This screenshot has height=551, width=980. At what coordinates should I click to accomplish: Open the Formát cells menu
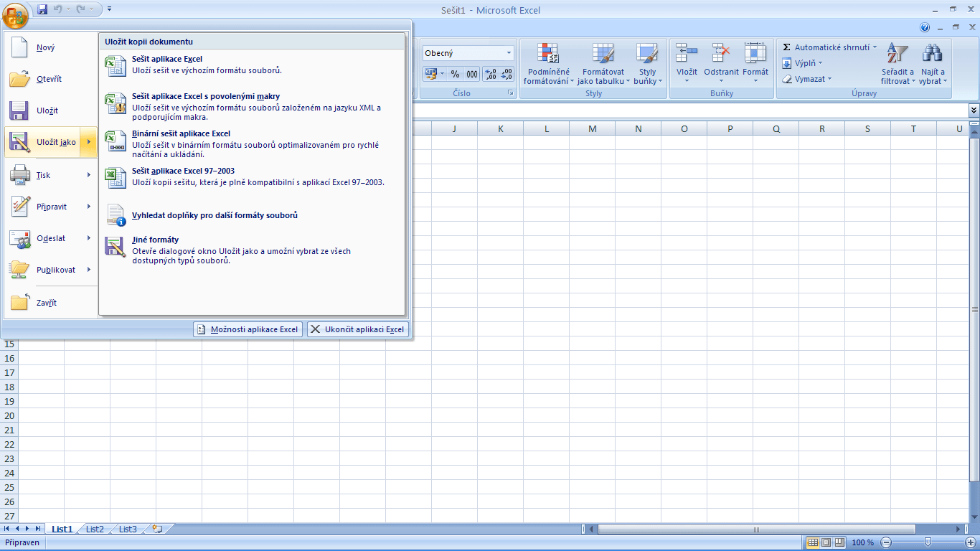[755, 63]
